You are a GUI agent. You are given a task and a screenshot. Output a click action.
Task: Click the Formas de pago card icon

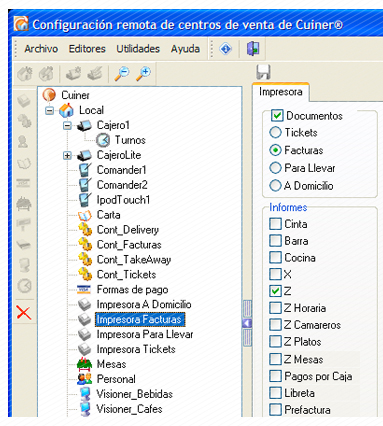[84, 290]
